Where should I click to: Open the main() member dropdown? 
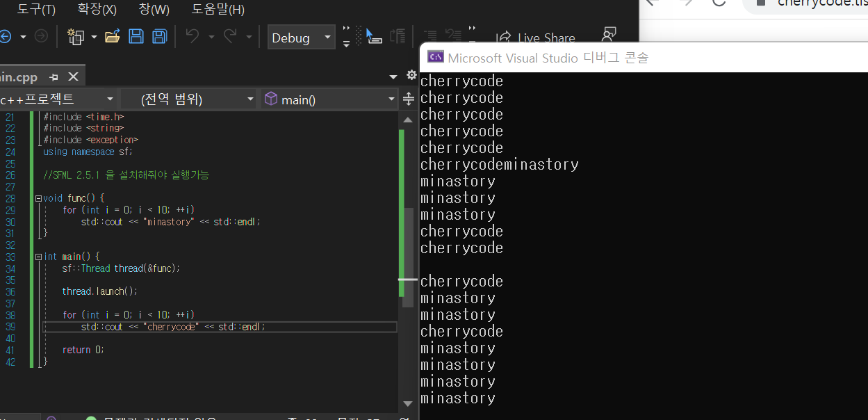pyautogui.click(x=330, y=99)
